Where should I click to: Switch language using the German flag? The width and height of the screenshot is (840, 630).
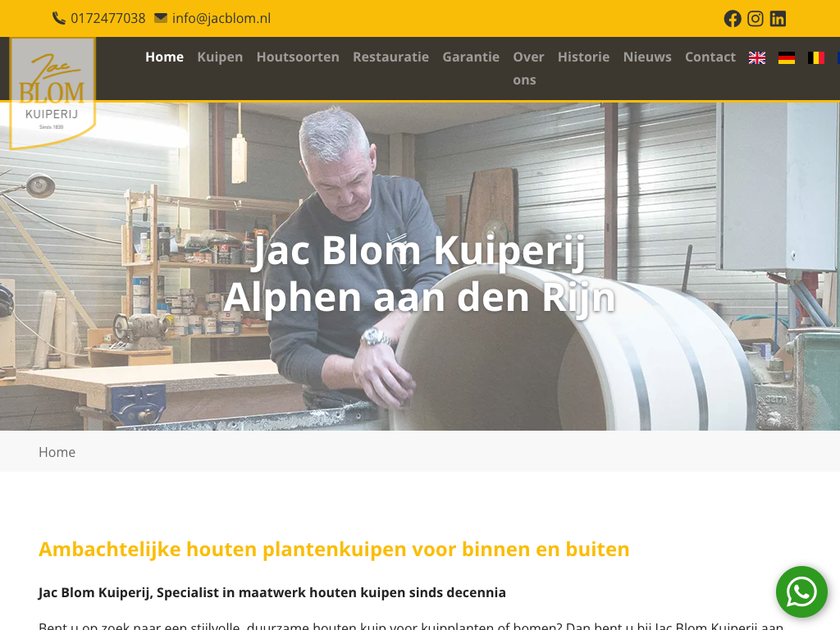(787, 58)
